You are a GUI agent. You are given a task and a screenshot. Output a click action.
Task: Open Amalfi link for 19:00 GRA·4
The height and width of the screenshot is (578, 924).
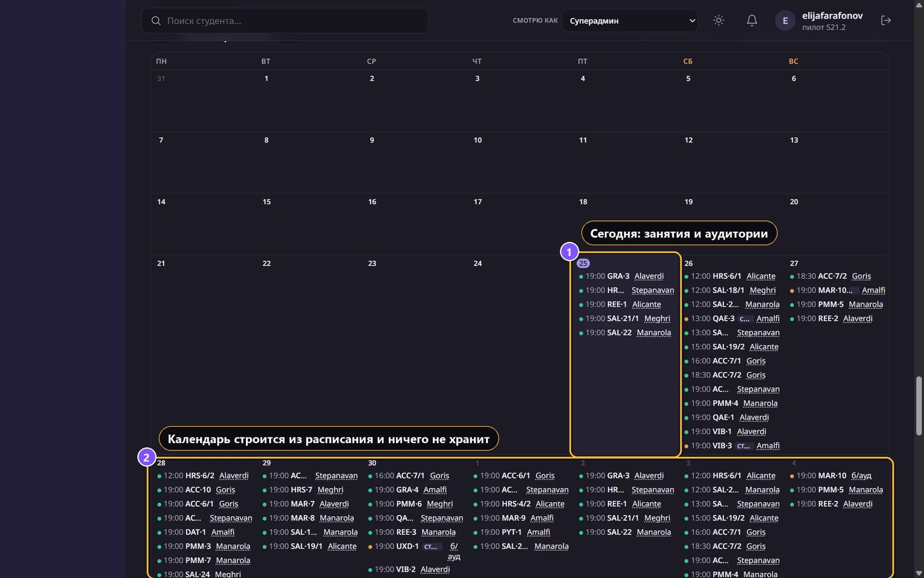point(435,489)
